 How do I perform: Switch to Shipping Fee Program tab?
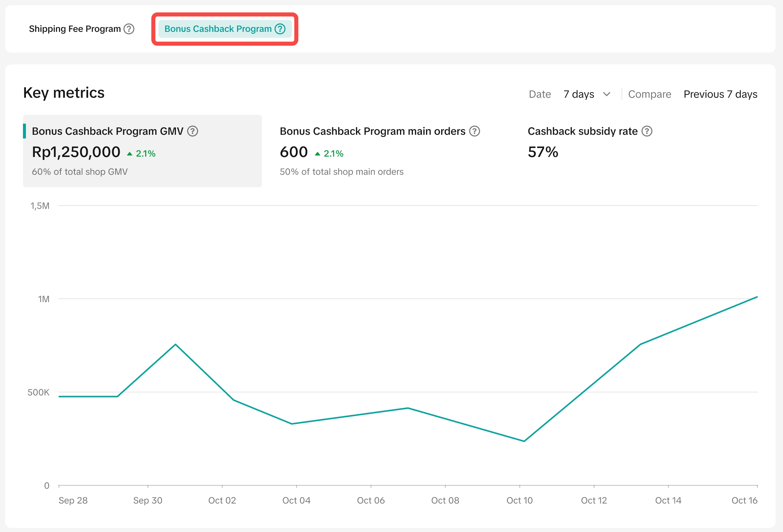click(x=75, y=29)
